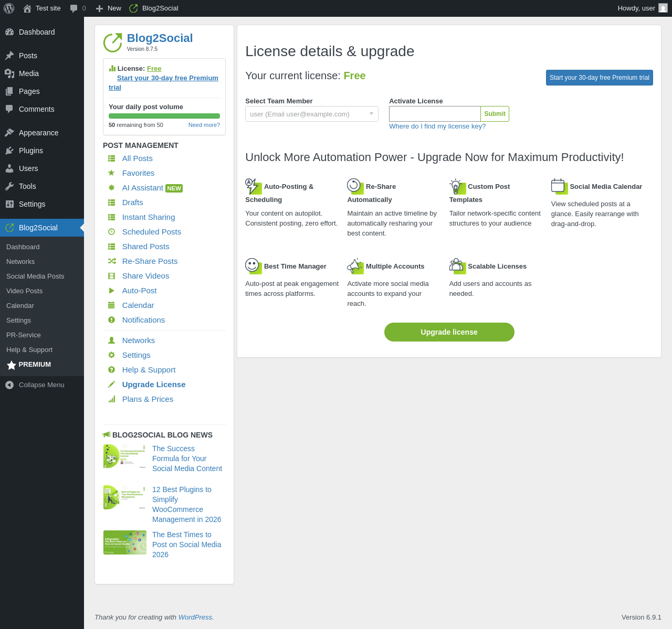672x629 pixels.
Task: Click the Settings sliders icon in sidebar
Action: click(x=9, y=204)
